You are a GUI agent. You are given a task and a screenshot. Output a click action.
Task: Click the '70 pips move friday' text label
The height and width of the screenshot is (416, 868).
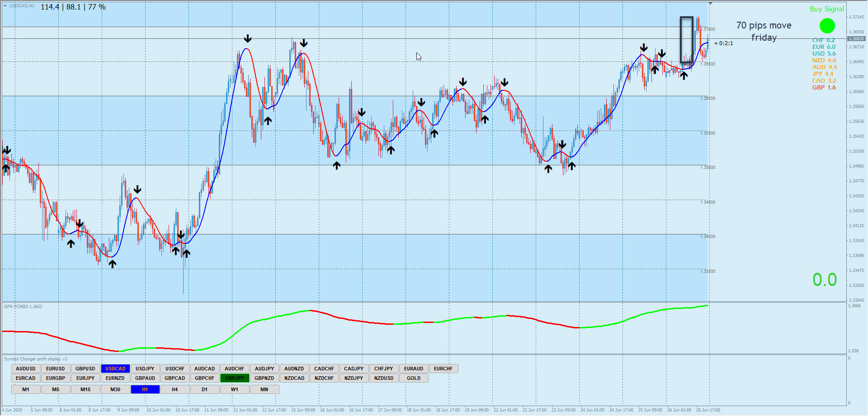(x=764, y=31)
